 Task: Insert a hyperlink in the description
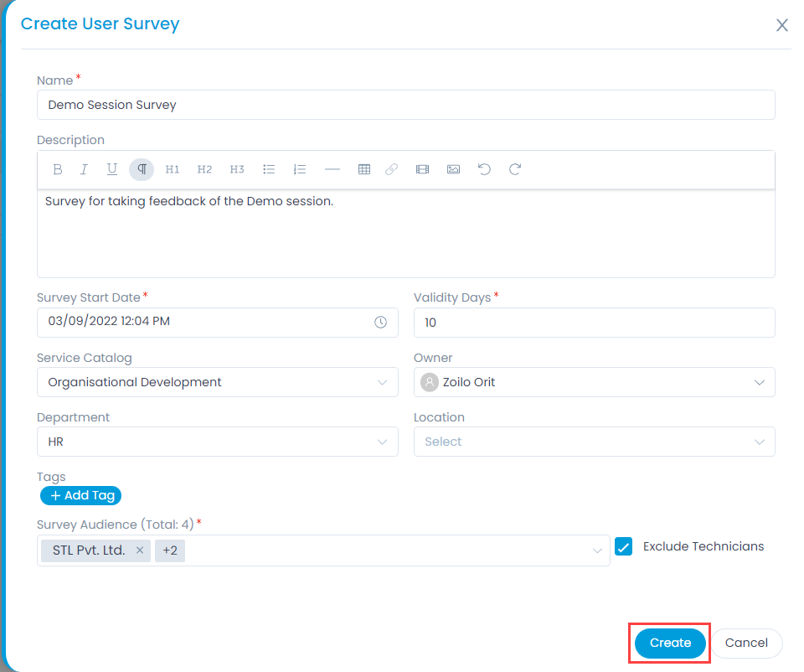pos(391,168)
